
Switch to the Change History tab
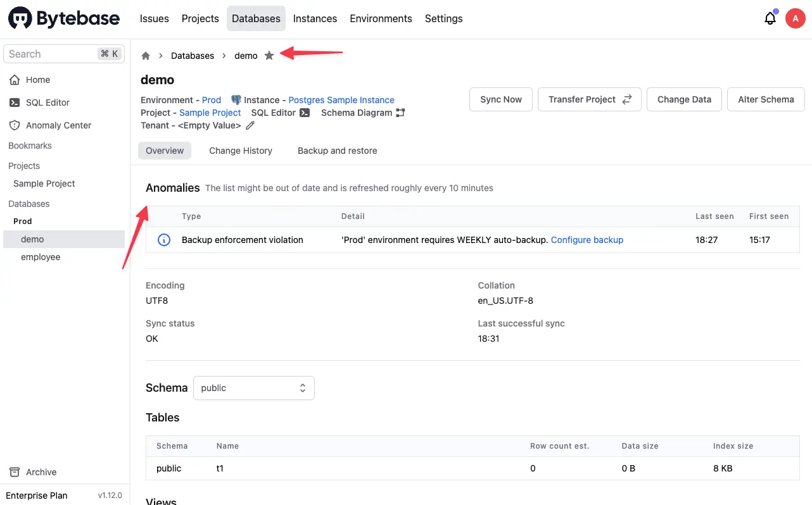[x=241, y=151]
